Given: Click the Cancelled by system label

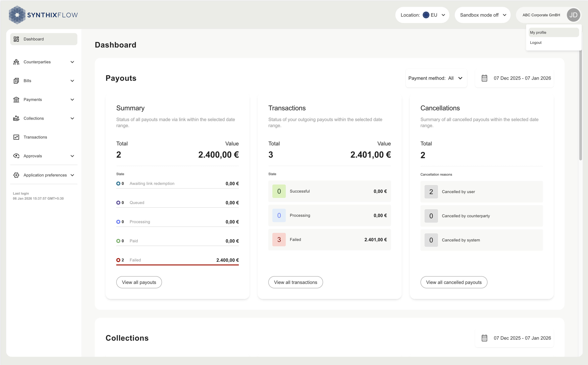Looking at the screenshot, I should point(461,240).
